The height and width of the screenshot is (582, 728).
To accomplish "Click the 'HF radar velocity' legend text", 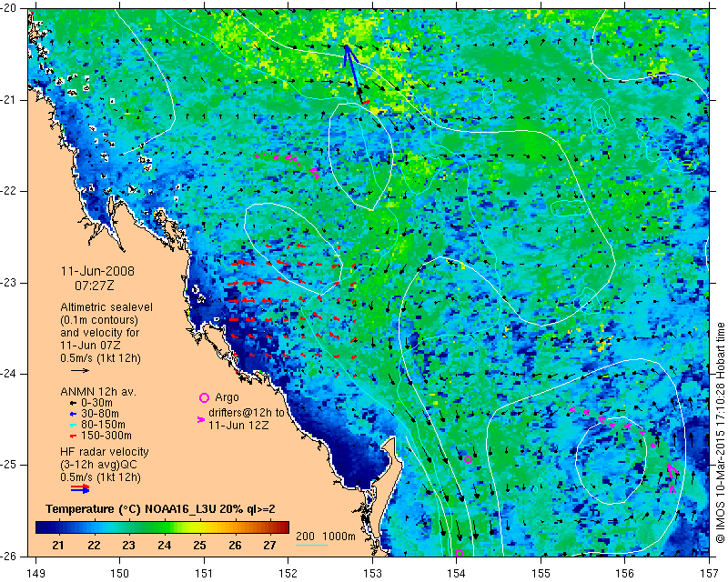I will [x=105, y=452].
